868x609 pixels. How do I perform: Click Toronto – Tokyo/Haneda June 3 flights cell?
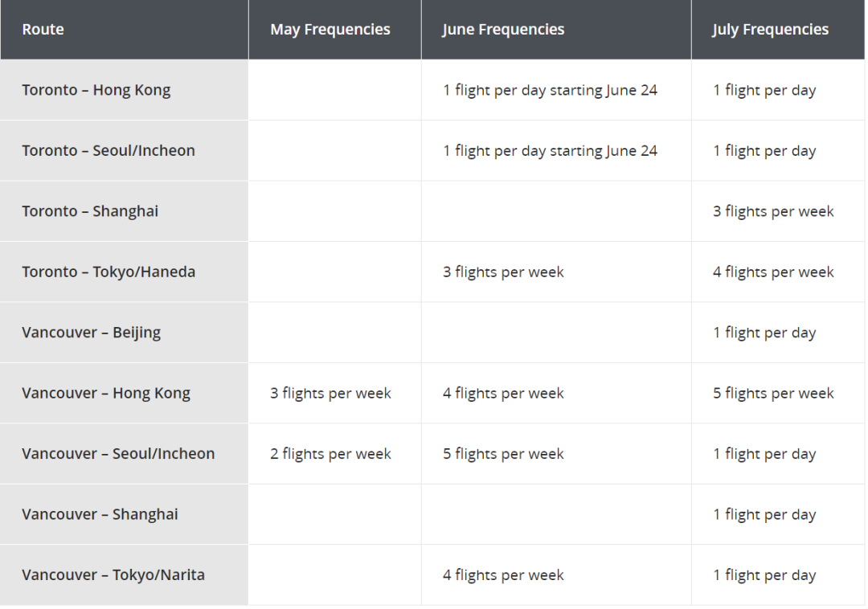click(x=556, y=272)
